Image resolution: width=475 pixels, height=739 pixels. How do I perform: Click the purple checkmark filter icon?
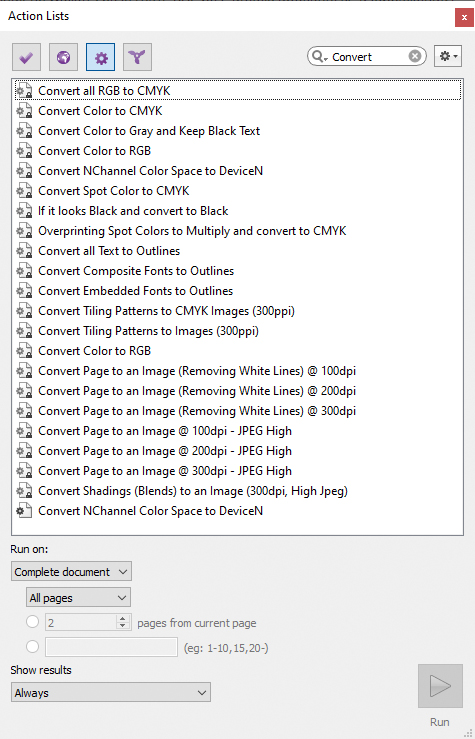tap(26, 57)
